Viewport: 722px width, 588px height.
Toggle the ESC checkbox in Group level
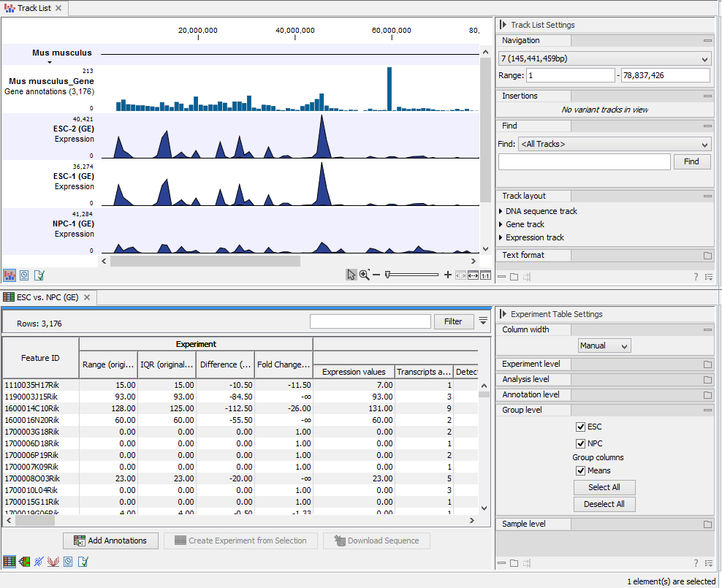[579, 427]
